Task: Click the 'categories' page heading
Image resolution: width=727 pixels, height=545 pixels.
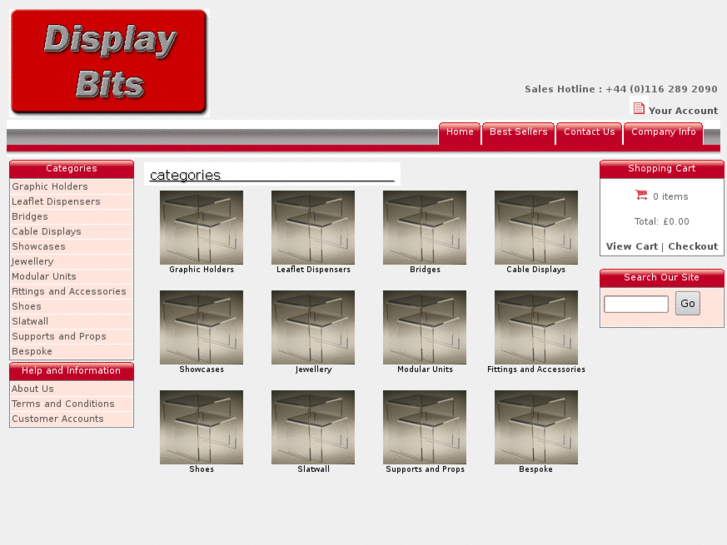Action: 185,175
